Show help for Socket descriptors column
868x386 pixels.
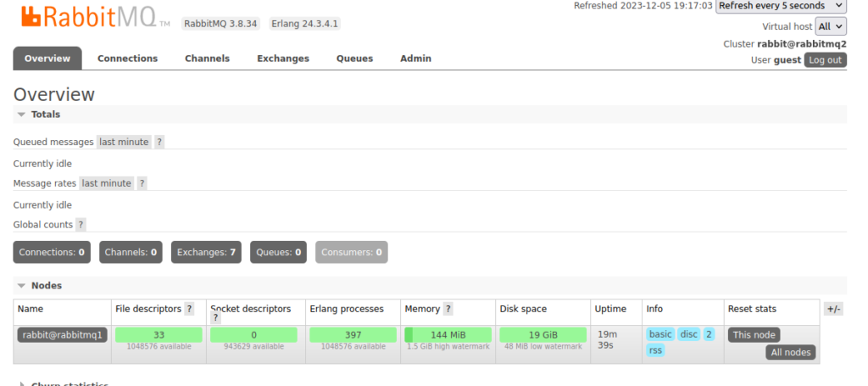(216, 318)
